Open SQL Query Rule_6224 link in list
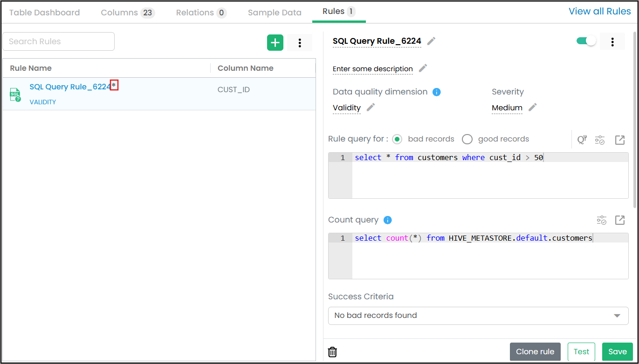 click(70, 87)
